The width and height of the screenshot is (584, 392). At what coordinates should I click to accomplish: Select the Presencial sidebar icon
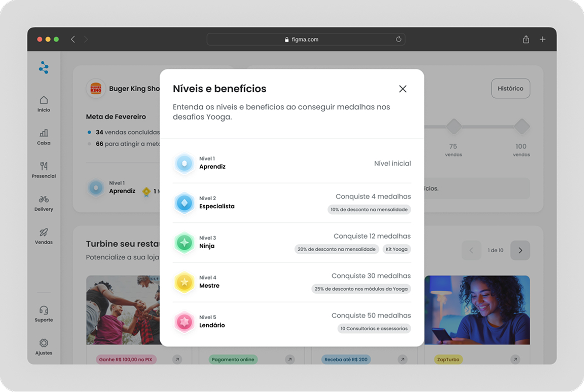(44, 169)
